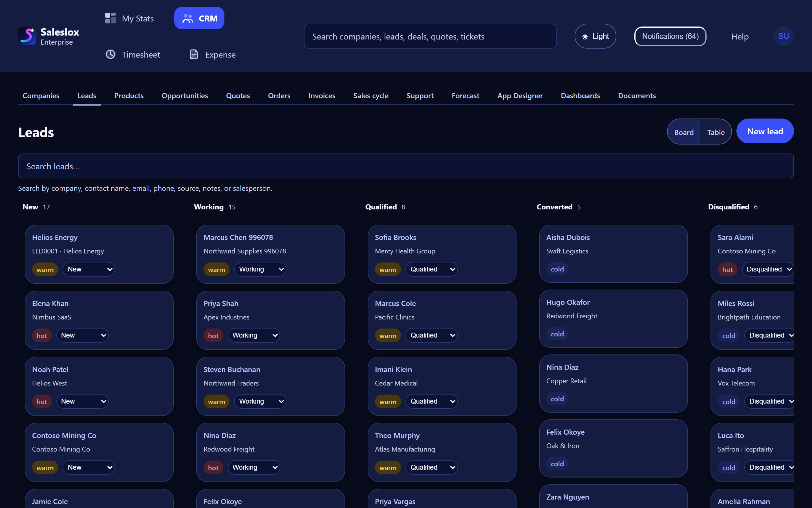Click the warm badge on Helios Energy card

coord(45,270)
